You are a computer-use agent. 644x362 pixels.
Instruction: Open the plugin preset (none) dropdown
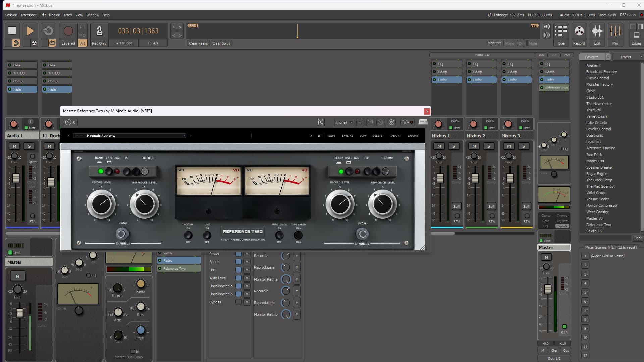pyautogui.click(x=344, y=122)
